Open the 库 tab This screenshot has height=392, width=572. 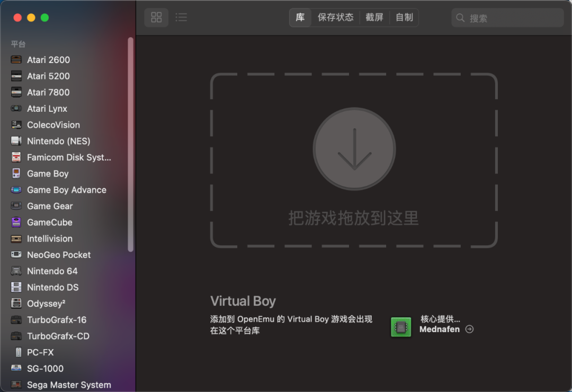coord(300,17)
